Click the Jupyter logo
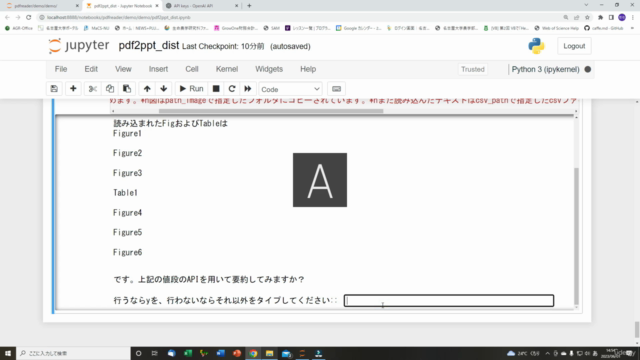The height and width of the screenshot is (360, 640). coord(79,46)
